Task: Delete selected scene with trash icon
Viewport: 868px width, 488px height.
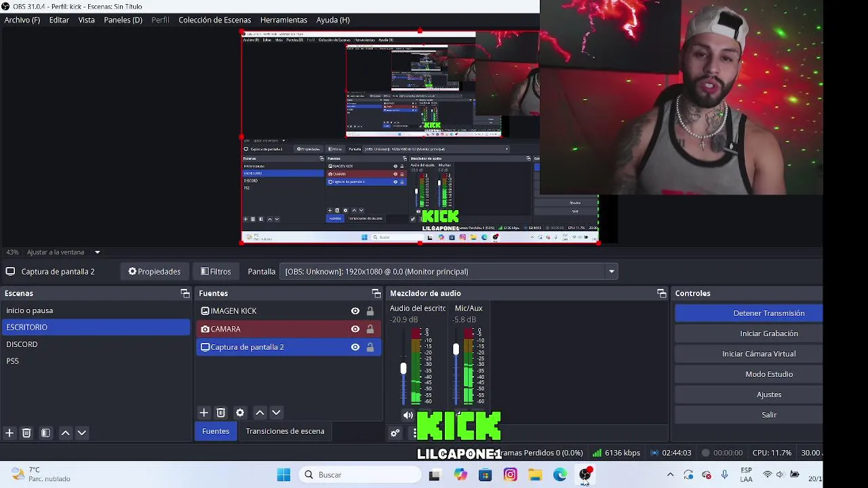Action: pyautogui.click(x=26, y=432)
